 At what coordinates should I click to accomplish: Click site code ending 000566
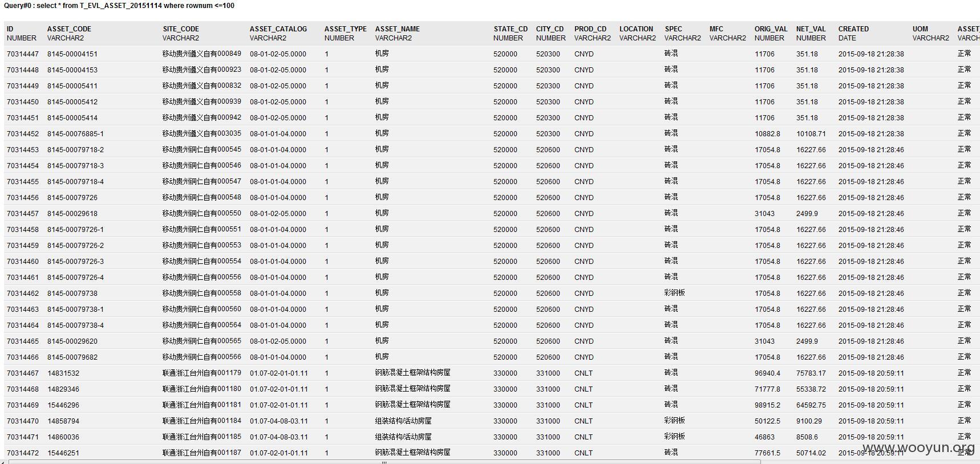point(202,357)
